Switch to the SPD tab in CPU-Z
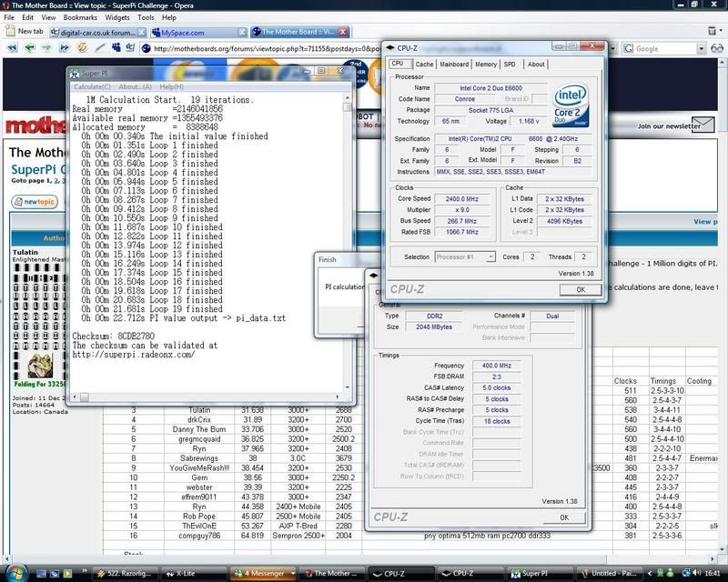The image size is (728, 582). (510, 65)
